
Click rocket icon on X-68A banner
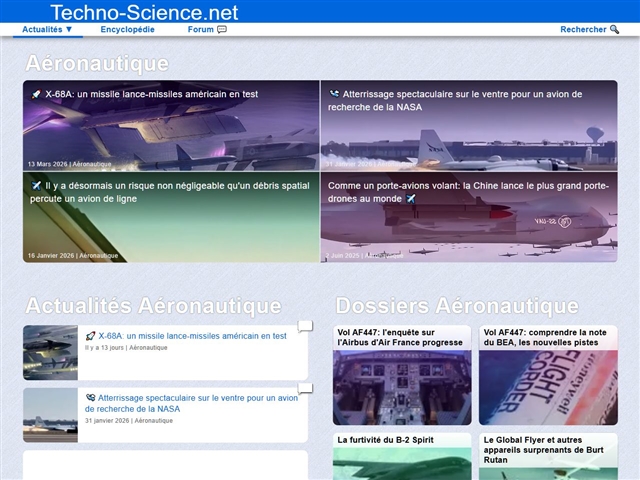[x=36, y=94]
